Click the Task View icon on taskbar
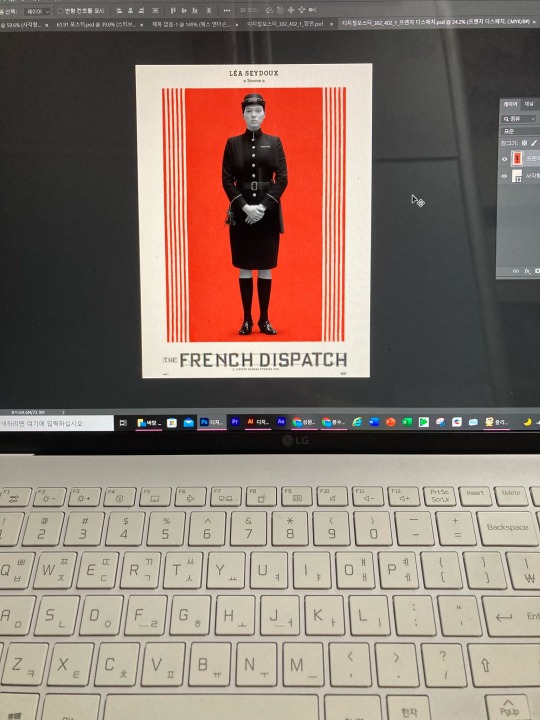The width and height of the screenshot is (540, 720). point(123,423)
